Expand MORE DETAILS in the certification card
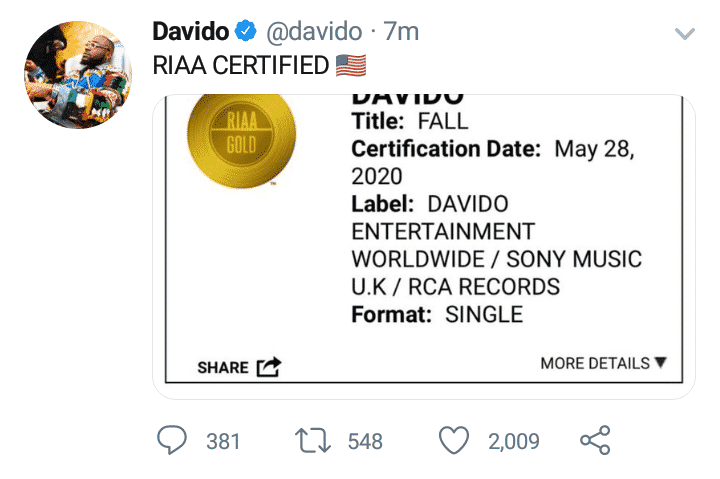Screen dimensions: 720x479 point(603,363)
